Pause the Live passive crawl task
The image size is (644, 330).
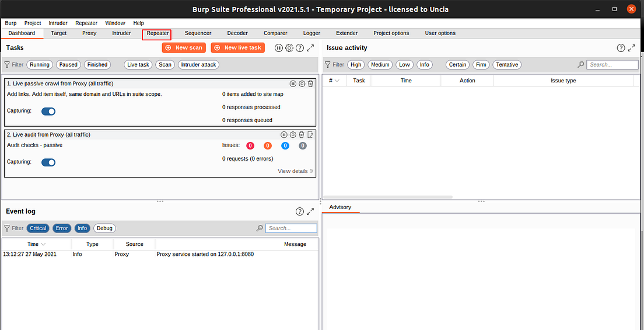(293, 84)
